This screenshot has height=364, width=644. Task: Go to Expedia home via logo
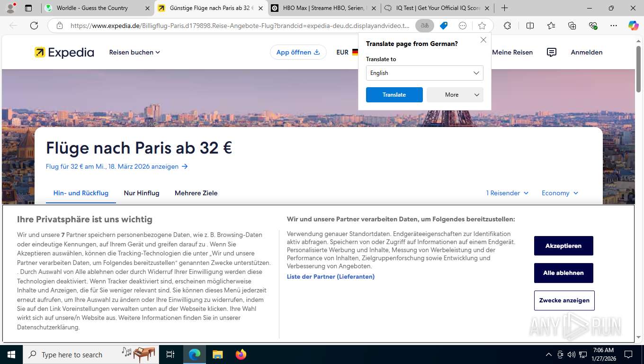click(64, 52)
